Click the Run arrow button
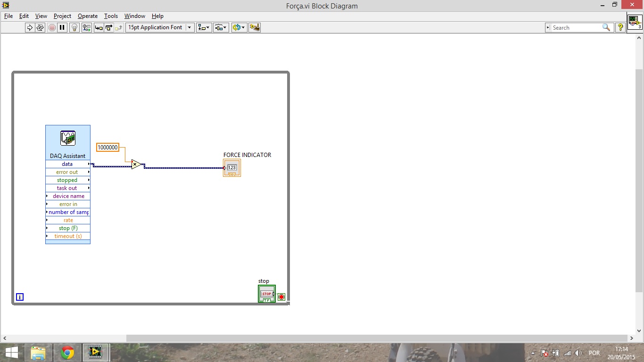Screen dimensions: 644x362 tap(30, 27)
